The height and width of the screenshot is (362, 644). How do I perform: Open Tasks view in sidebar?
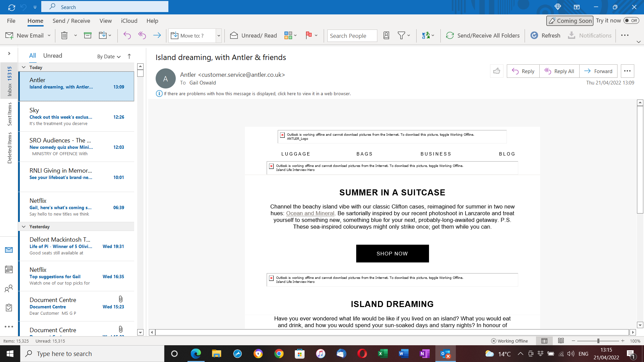pos(9,308)
